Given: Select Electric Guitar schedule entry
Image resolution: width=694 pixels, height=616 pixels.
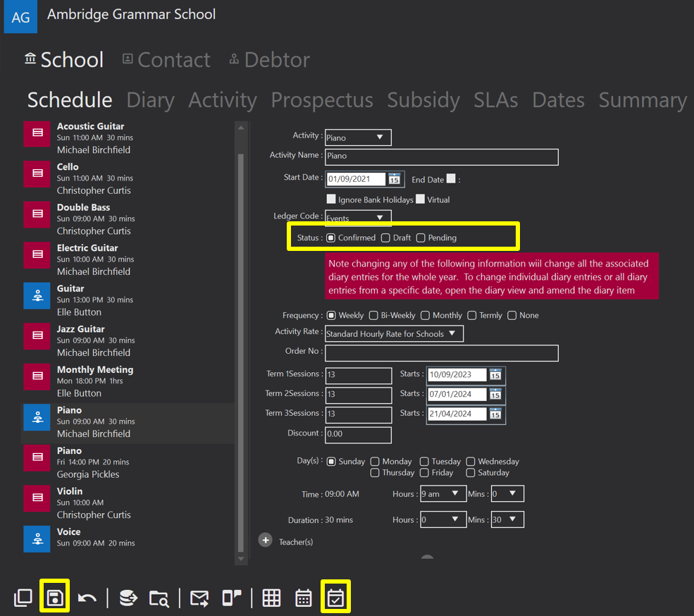Looking at the screenshot, I should click(128, 259).
